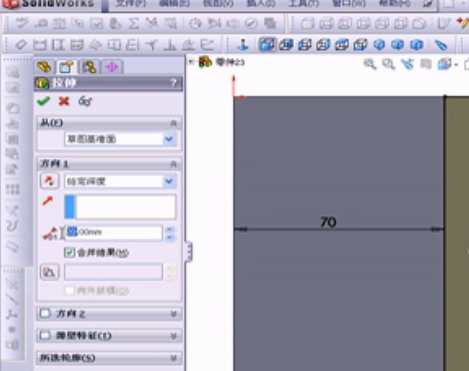Click the 70 dimension in the sketch
The image size is (469, 371).
click(328, 222)
